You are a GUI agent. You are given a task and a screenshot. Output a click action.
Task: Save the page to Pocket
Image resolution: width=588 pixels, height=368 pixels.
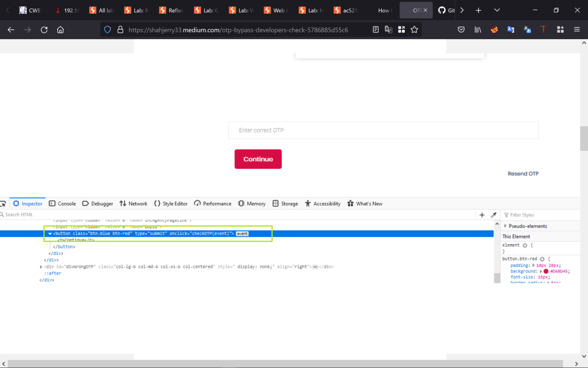click(x=461, y=30)
